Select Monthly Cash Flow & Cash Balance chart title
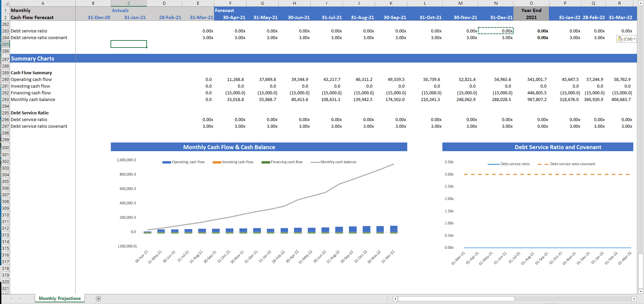 pyautogui.click(x=229, y=147)
